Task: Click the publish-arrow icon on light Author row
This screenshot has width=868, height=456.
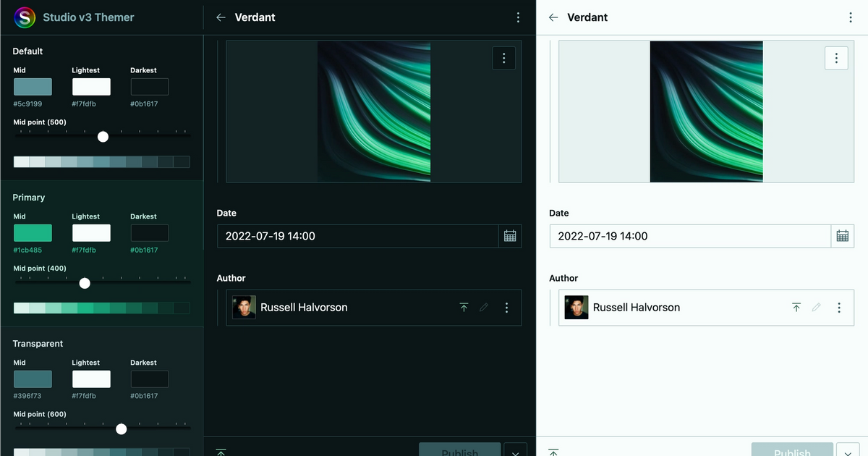Action: click(x=796, y=308)
